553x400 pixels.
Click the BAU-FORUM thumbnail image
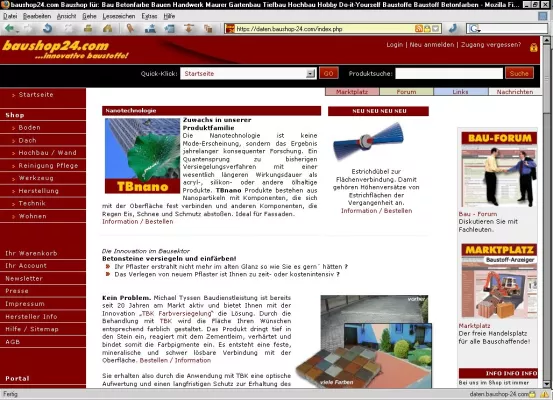pyautogui.click(x=499, y=169)
